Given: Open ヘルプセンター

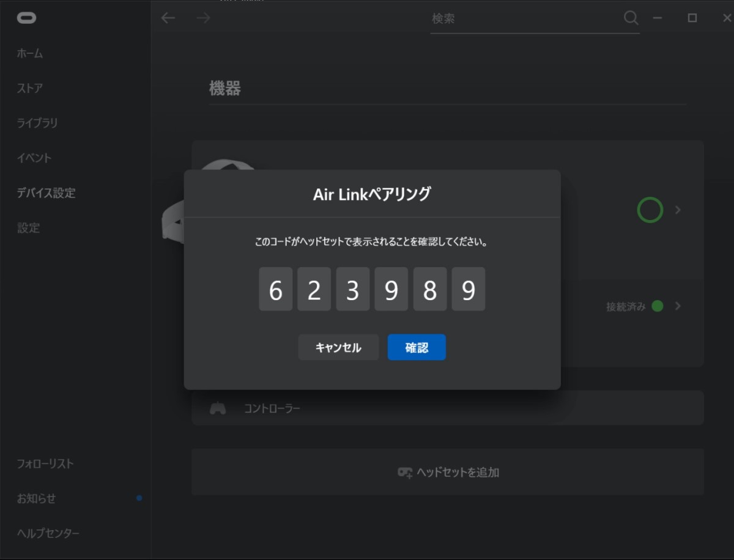Looking at the screenshot, I should tap(48, 533).
